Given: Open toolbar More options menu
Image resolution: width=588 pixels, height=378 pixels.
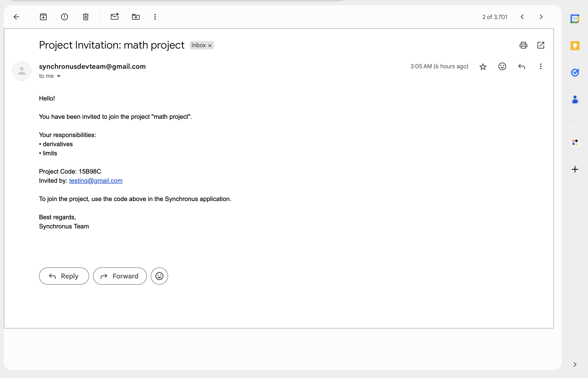Looking at the screenshot, I should coord(155,17).
